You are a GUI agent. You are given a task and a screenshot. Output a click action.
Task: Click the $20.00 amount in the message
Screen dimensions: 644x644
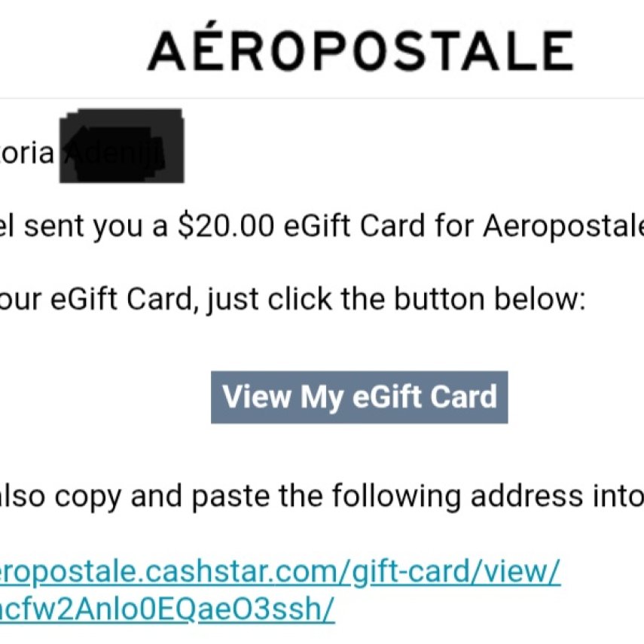click(x=225, y=226)
